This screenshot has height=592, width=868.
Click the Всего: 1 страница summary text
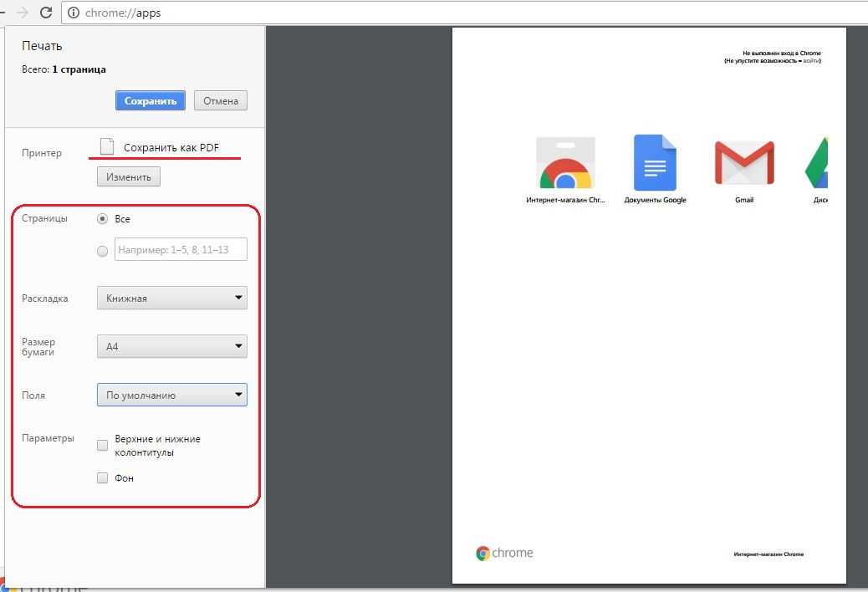click(x=64, y=69)
